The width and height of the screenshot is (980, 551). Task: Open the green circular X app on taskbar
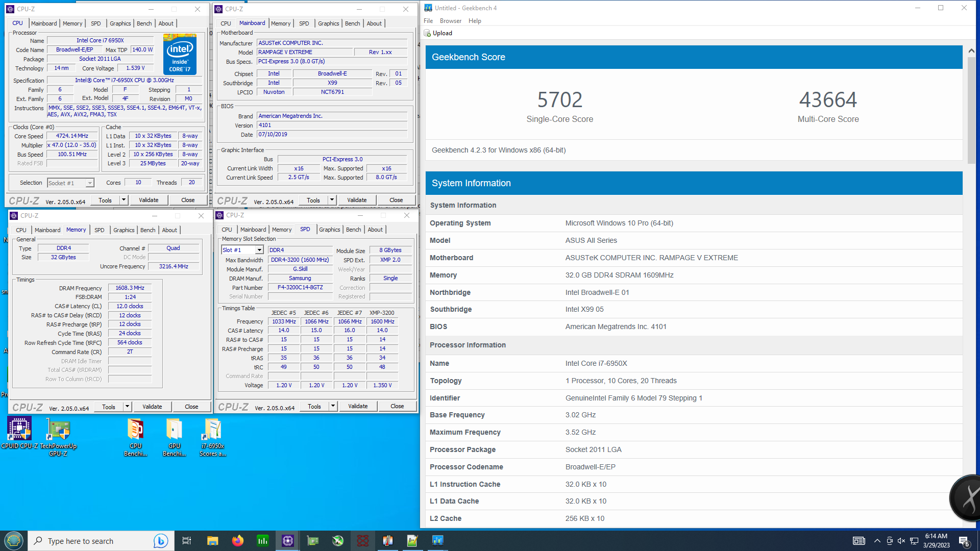point(338,541)
